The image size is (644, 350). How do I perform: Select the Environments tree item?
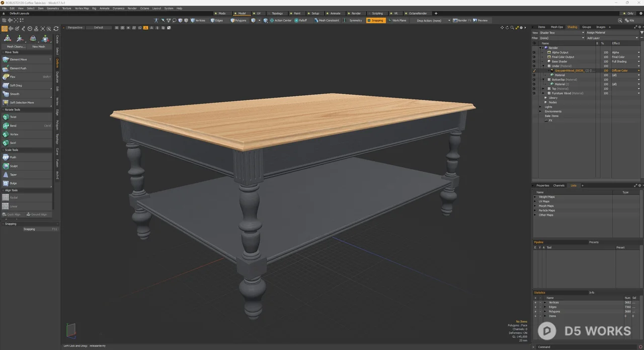coord(553,111)
